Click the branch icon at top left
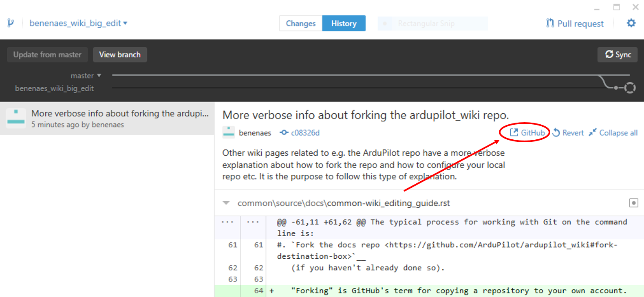Image resolution: width=644 pixels, height=297 pixels. tap(11, 23)
